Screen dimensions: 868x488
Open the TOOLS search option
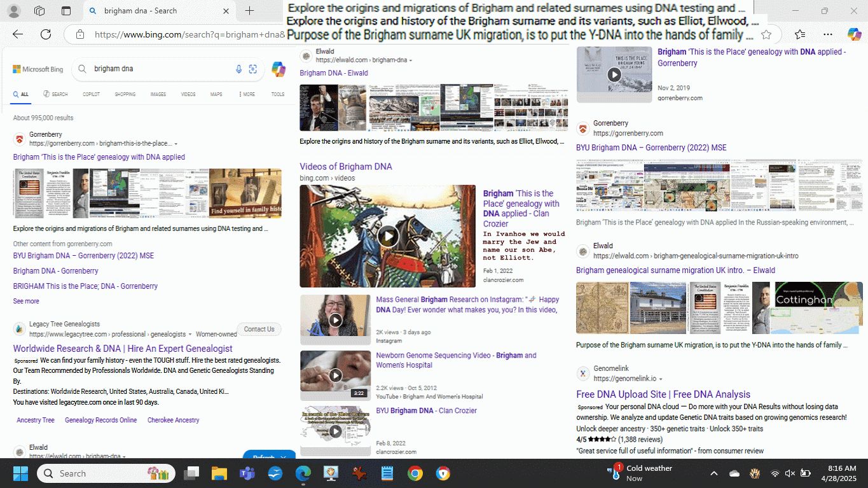pos(278,94)
